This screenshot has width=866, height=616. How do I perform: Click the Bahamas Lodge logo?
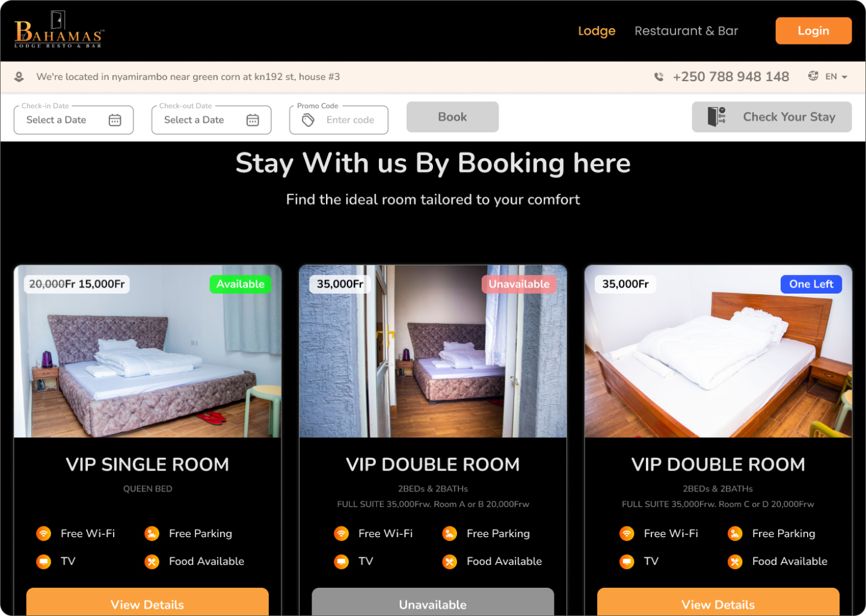59,30
